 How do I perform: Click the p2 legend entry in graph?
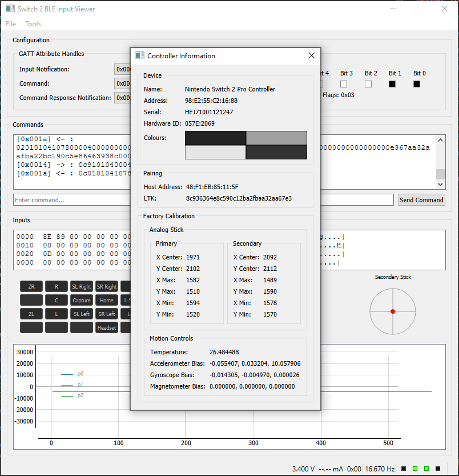click(72, 395)
